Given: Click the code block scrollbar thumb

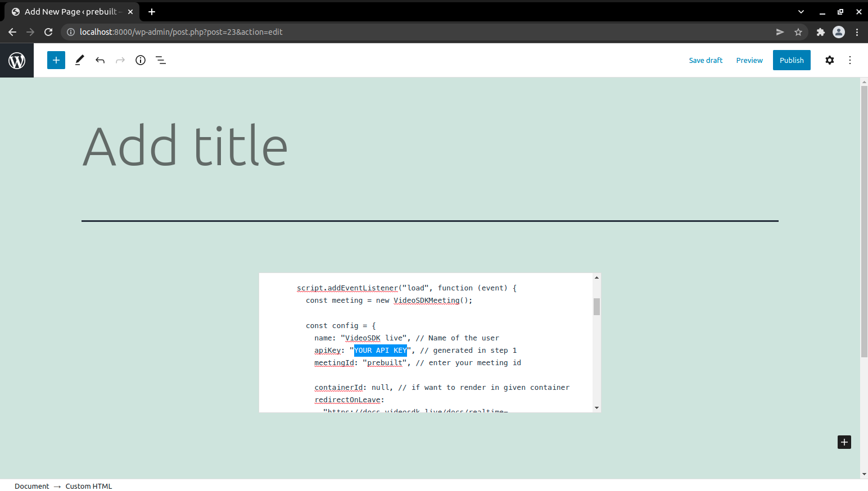Looking at the screenshot, I should click(596, 307).
